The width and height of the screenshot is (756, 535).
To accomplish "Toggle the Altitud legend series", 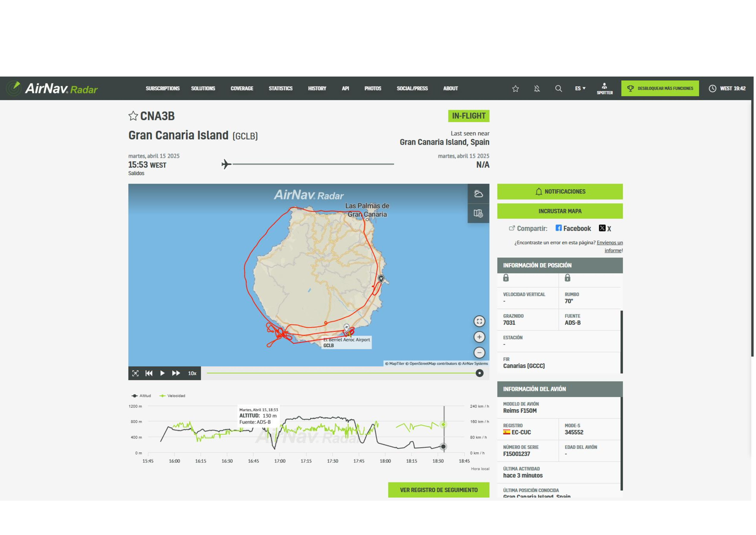I will click(141, 396).
